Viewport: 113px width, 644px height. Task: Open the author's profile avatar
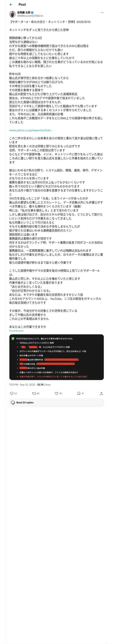(x=12, y=14)
